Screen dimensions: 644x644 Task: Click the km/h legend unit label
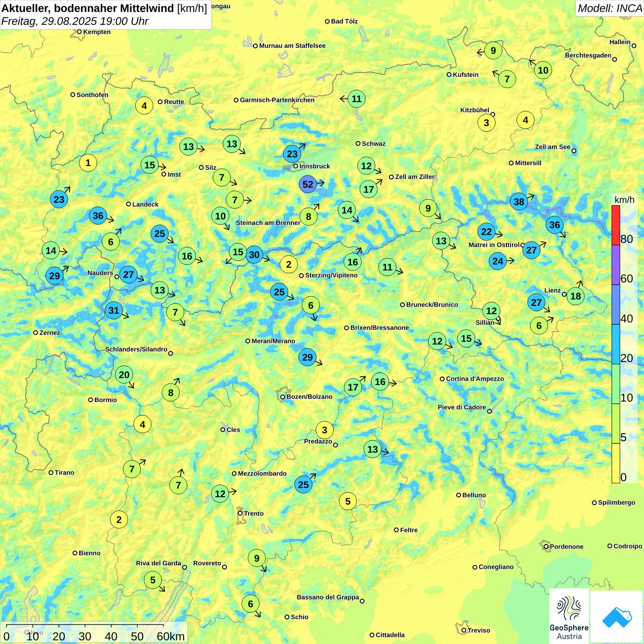click(x=624, y=200)
